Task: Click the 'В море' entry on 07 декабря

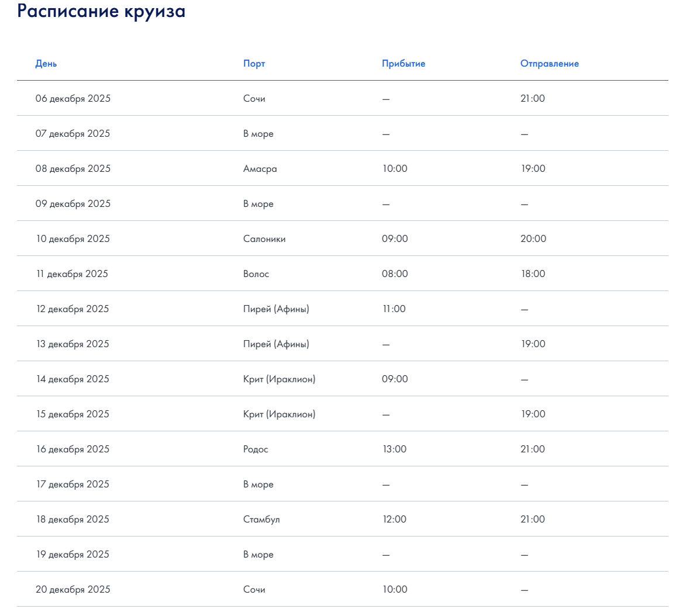Action: 258,133
